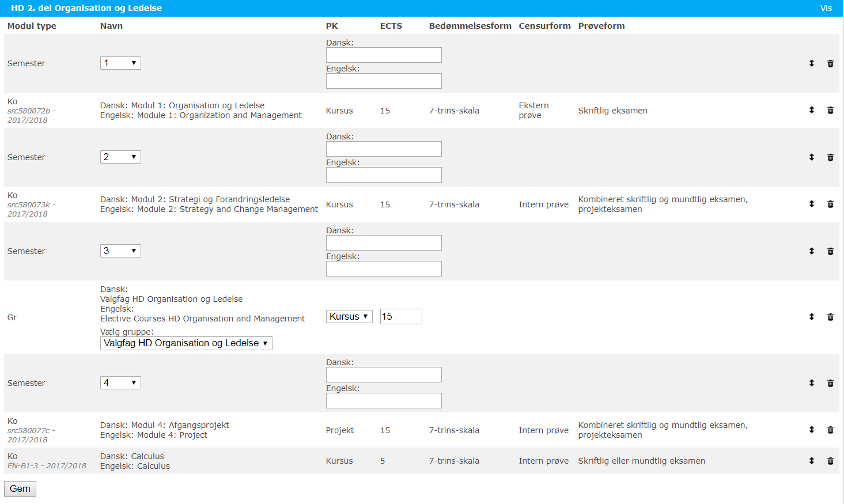Image resolution: width=844 pixels, height=504 pixels.
Task: Click the Modul type column header
Action: point(32,26)
